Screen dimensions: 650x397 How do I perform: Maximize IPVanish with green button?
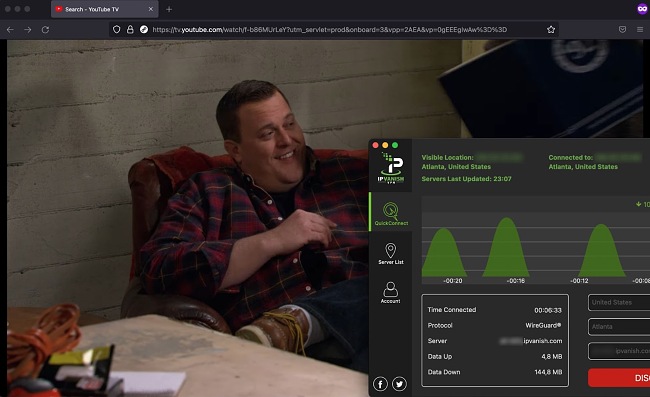point(395,145)
